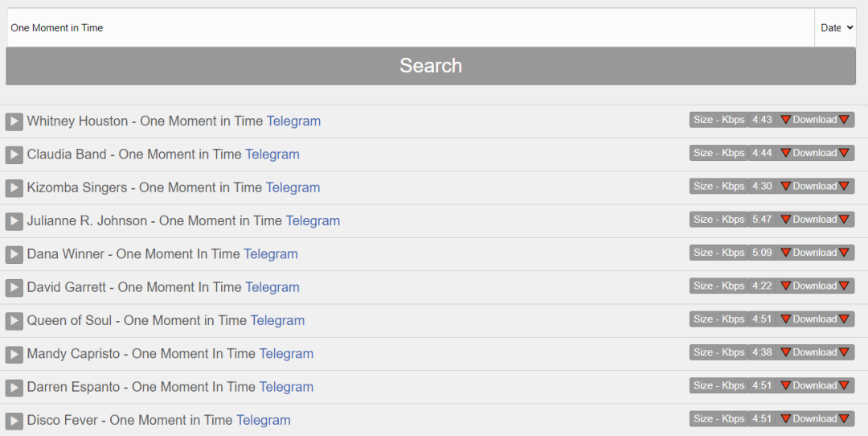This screenshot has width=868, height=436.
Task: Click the Search button
Action: pos(431,66)
